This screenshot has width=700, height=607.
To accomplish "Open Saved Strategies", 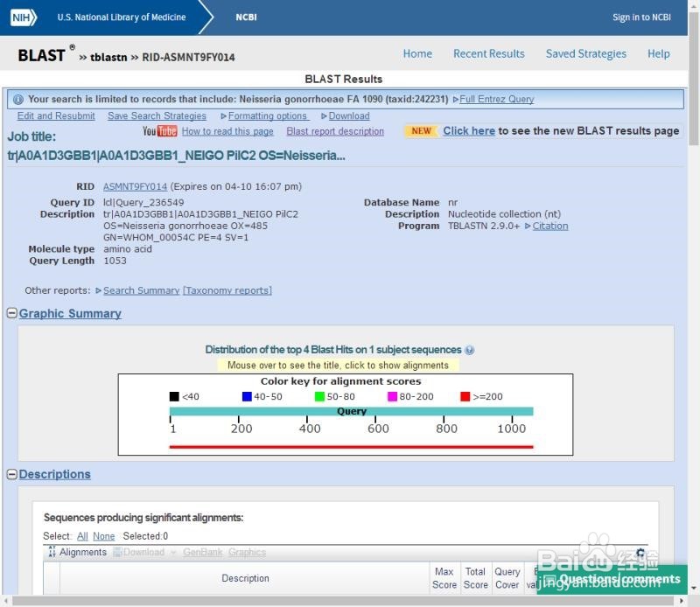I will click(x=585, y=53).
